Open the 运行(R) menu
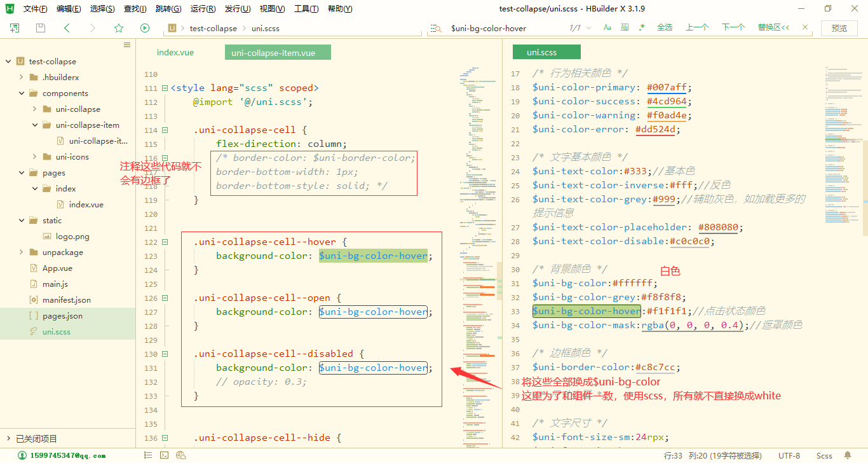The image size is (868, 463). coord(202,8)
